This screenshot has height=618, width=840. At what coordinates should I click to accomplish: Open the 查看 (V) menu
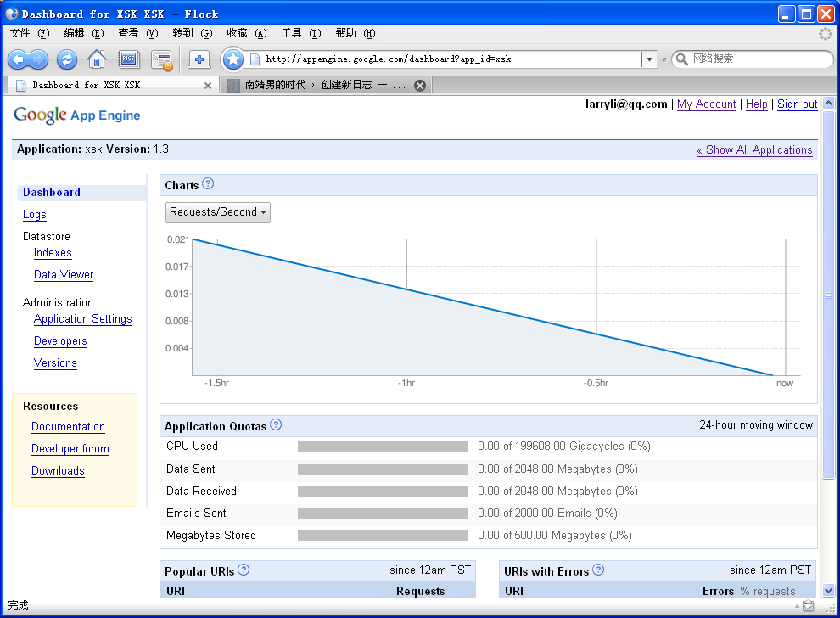click(138, 33)
